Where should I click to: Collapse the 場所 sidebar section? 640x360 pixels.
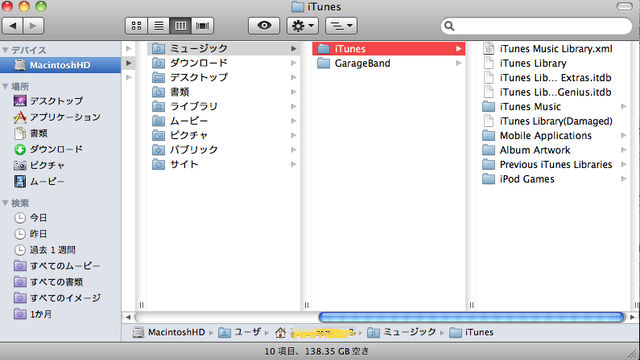[5, 87]
